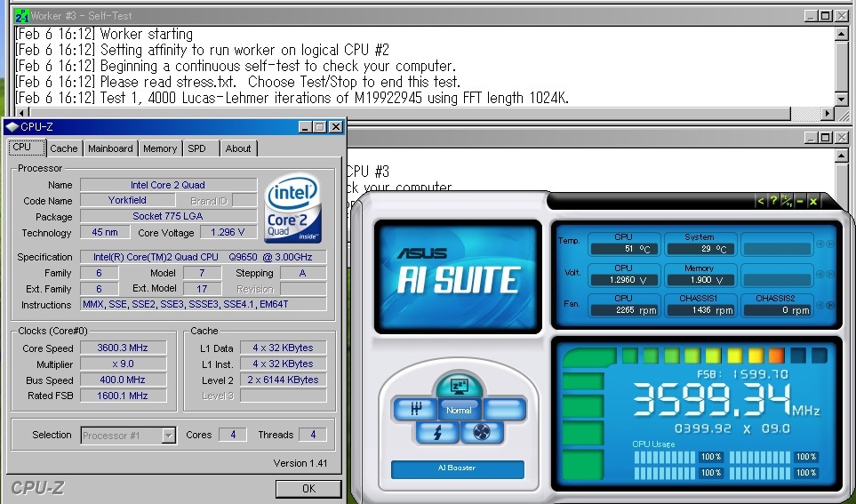The height and width of the screenshot is (504, 856).
Task: Click the blank blue button right of Normal
Action: coord(504,409)
